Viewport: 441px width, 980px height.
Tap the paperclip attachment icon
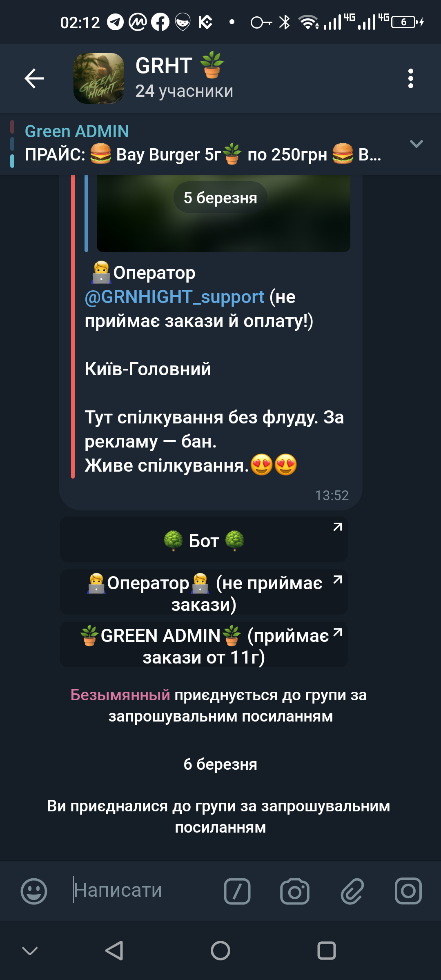click(x=352, y=891)
